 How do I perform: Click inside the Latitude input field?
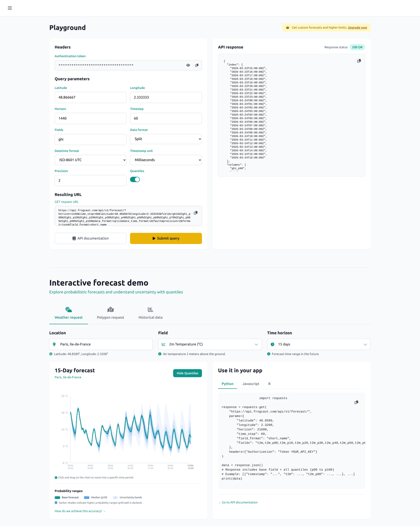pyautogui.click(x=90, y=97)
